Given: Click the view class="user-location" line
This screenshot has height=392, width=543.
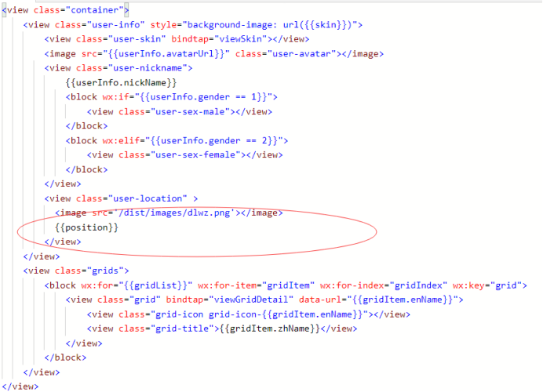Looking at the screenshot, I should click(x=121, y=198).
